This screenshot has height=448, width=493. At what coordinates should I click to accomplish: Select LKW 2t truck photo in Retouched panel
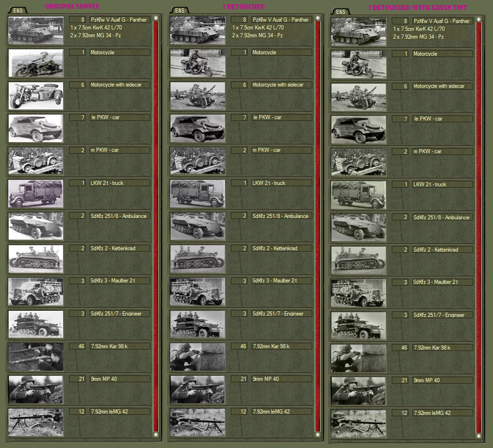point(198,194)
